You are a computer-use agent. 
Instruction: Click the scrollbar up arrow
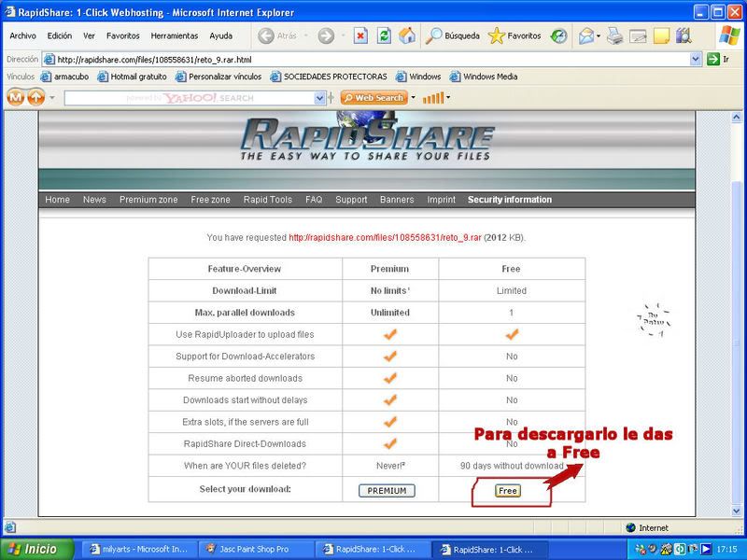(737, 117)
